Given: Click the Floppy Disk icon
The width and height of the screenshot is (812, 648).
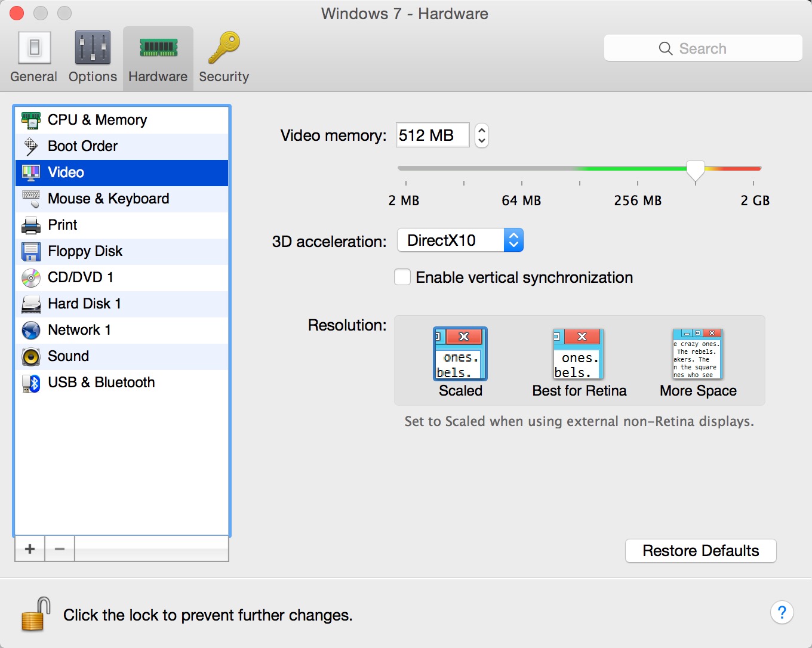Looking at the screenshot, I should 31,251.
